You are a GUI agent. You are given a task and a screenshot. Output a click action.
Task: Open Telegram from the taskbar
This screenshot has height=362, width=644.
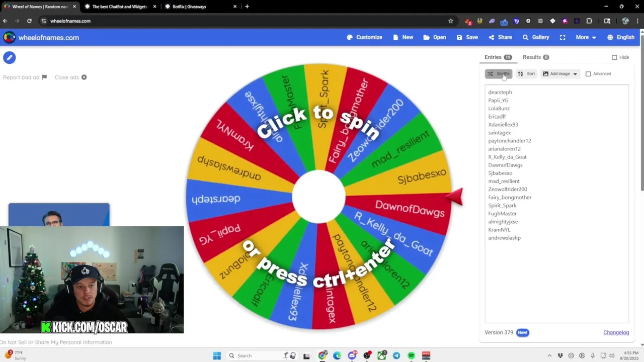(396, 355)
